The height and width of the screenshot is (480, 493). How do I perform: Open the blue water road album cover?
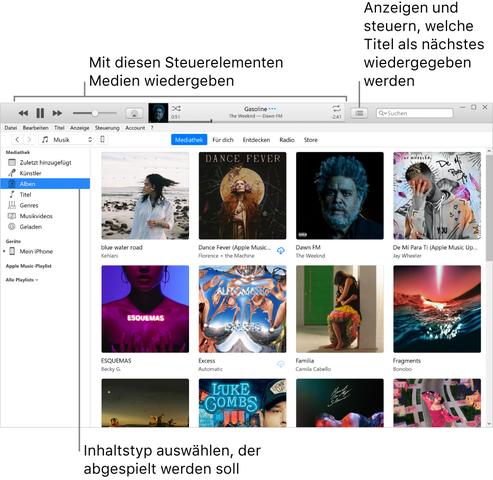pyautogui.click(x=145, y=196)
